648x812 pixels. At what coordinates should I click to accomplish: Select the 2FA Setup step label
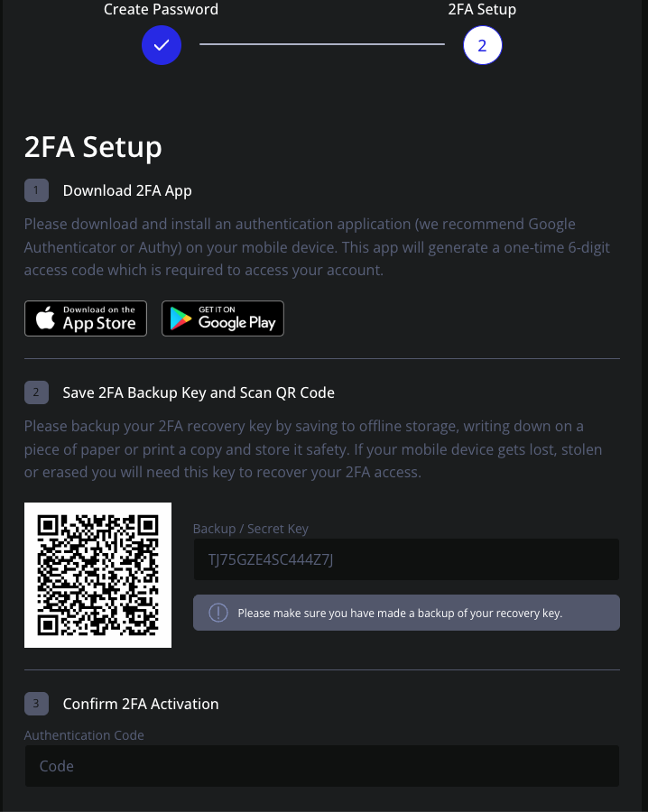coord(482,9)
